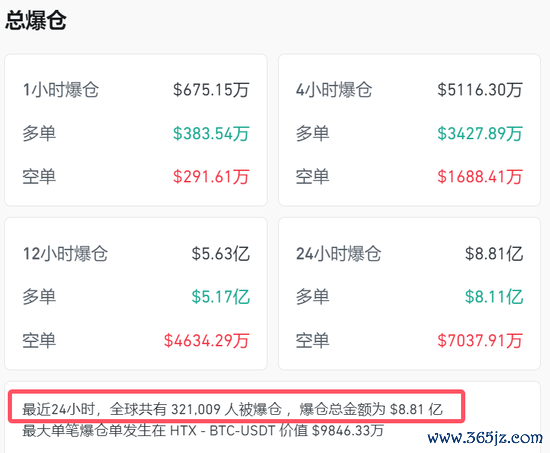Open the 4小时爆仓 card title
Viewport: 550px width, 453px height.
point(334,90)
